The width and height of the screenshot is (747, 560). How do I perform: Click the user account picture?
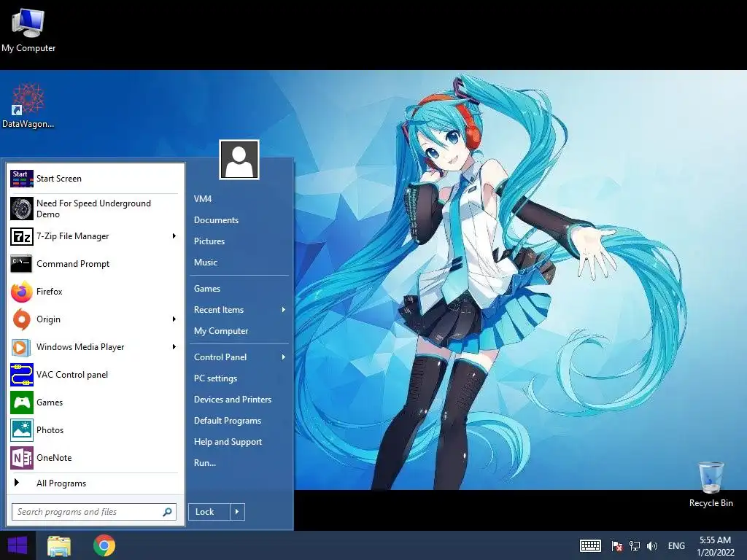tap(239, 160)
